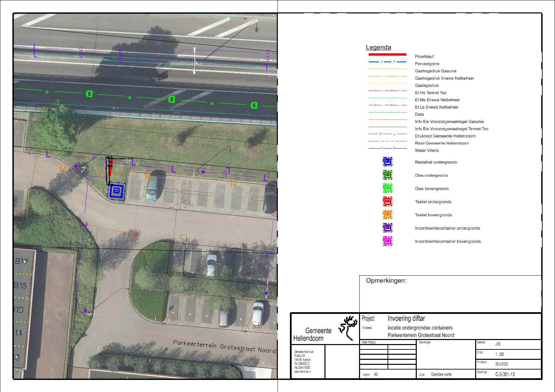Click the Parkeerterrein Grotestraat Noord map label
The width and height of the screenshot is (555, 392).
point(224,346)
